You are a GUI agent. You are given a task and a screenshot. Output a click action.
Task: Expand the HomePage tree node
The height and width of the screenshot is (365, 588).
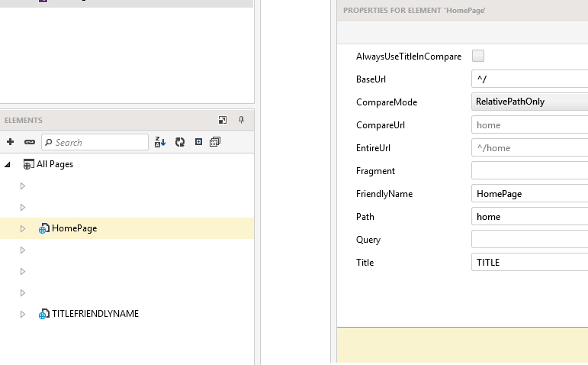click(23, 228)
